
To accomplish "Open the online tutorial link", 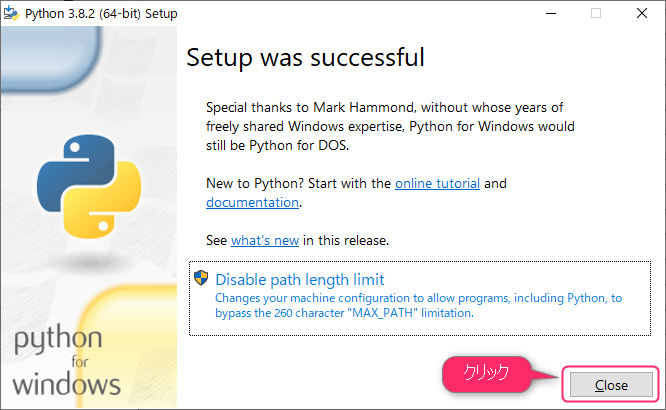I will tap(437, 184).
